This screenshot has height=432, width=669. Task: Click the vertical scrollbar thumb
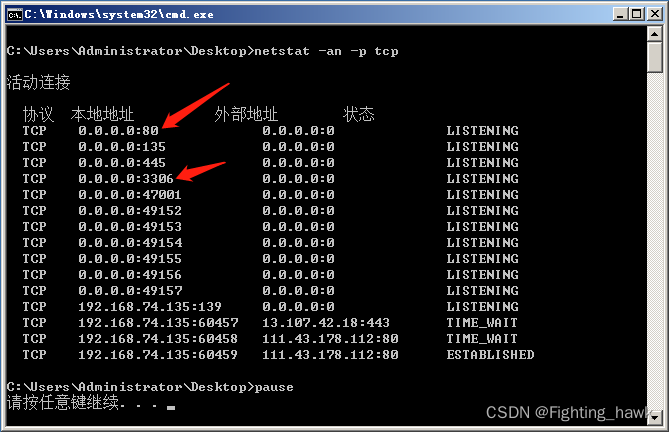coord(654,57)
